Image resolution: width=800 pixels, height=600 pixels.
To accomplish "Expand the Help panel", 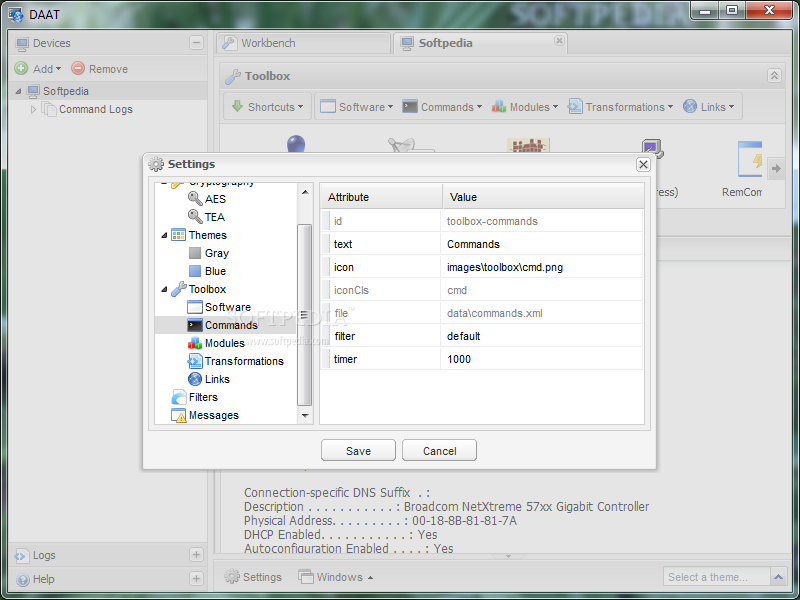I will [x=196, y=578].
